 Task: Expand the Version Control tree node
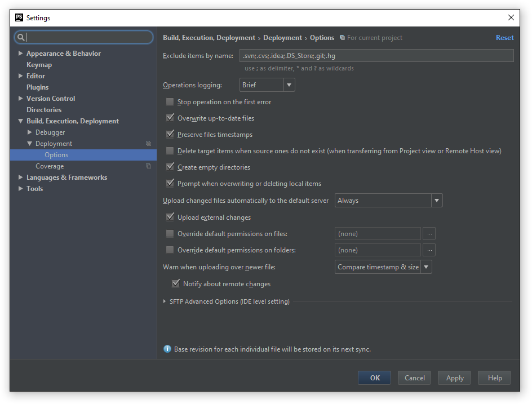21,99
